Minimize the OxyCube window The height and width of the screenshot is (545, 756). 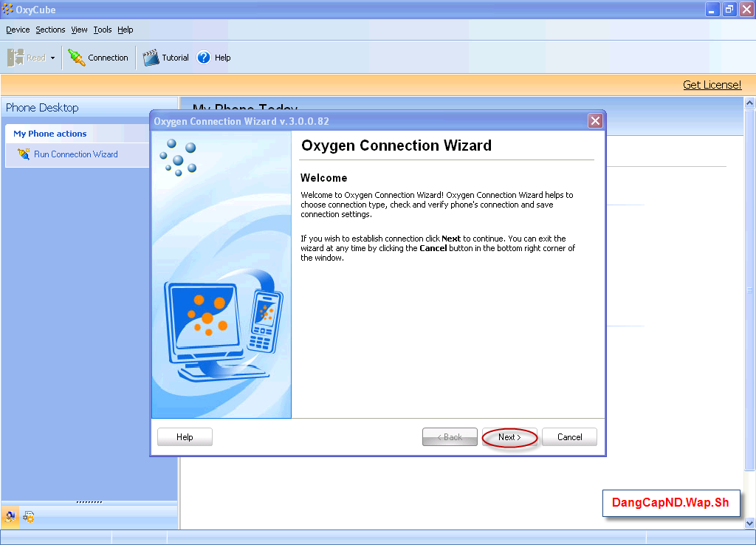(712, 9)
